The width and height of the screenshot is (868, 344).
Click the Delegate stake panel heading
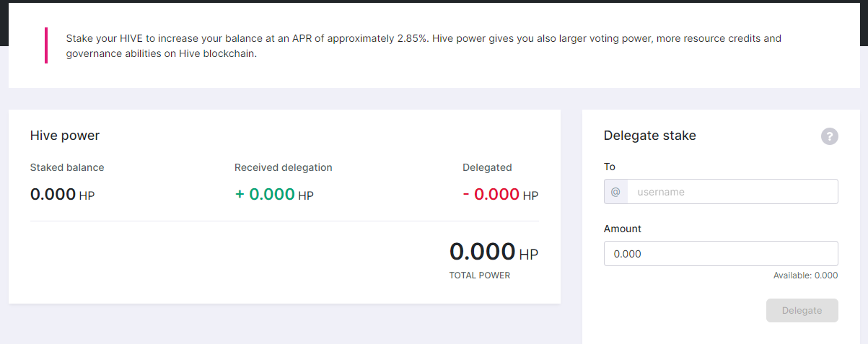(x=649, y=136)
